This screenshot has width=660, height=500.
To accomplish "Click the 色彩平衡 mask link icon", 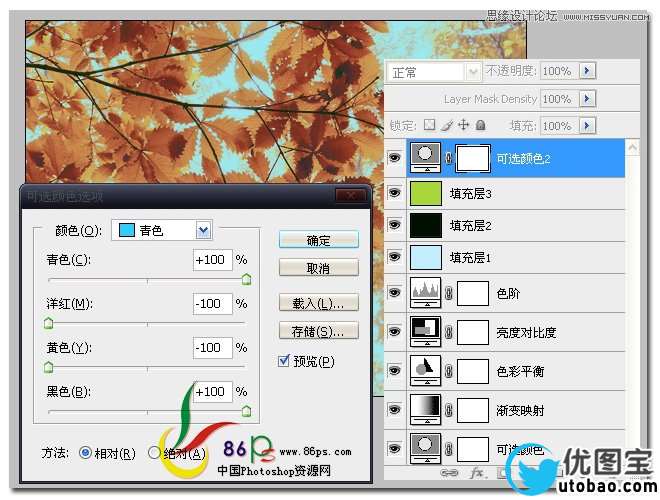I will pyautogui.click(x=449, y=371).
